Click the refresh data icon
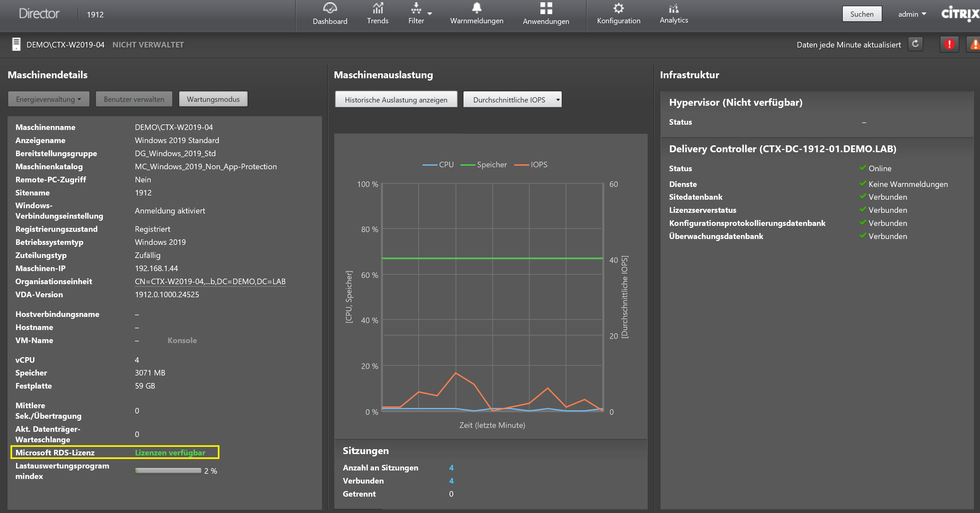The height and width of the screenshot is (513, 980). tap(915, 44)
